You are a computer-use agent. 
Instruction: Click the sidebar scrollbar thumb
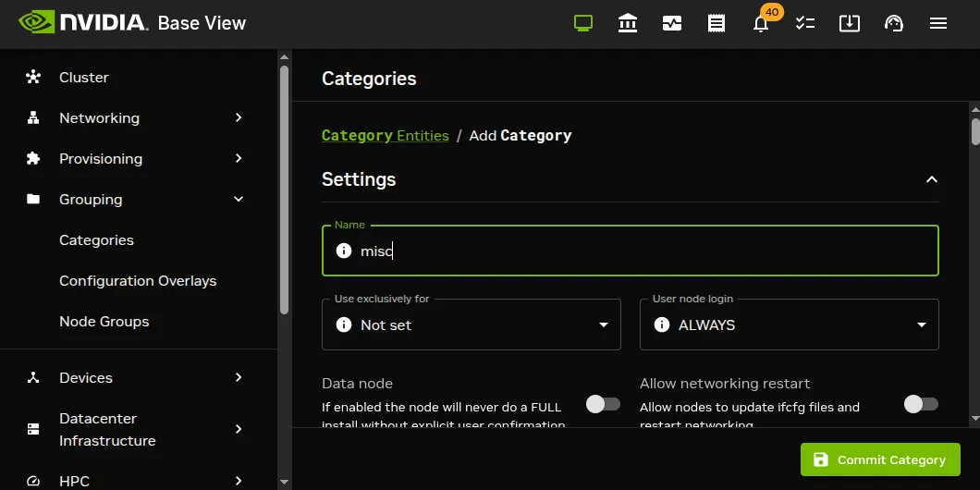coord(285,190)
